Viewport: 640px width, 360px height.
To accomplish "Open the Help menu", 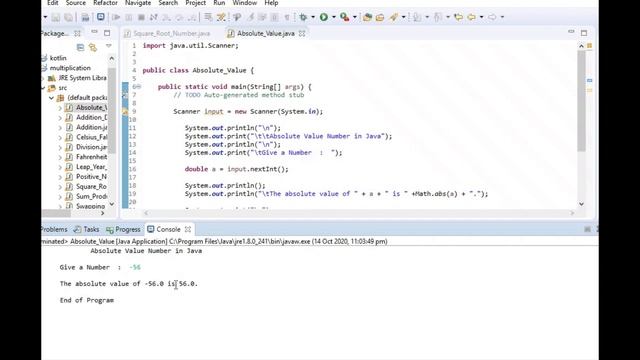I will [271, 3].
